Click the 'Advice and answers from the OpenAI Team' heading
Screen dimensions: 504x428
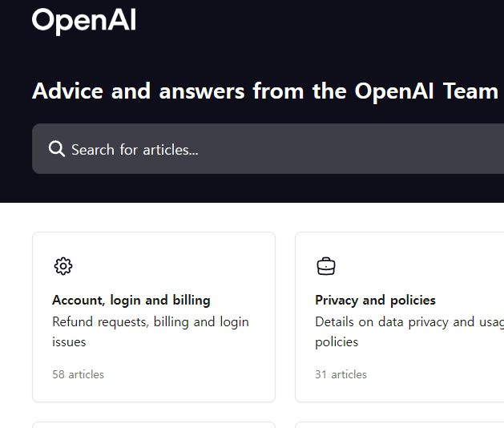[265, 91]
